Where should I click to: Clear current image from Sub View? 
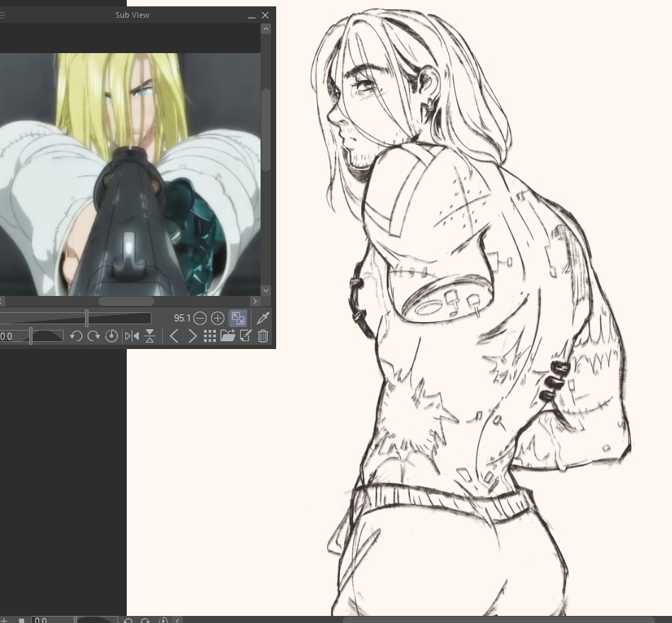click(263, 336)
